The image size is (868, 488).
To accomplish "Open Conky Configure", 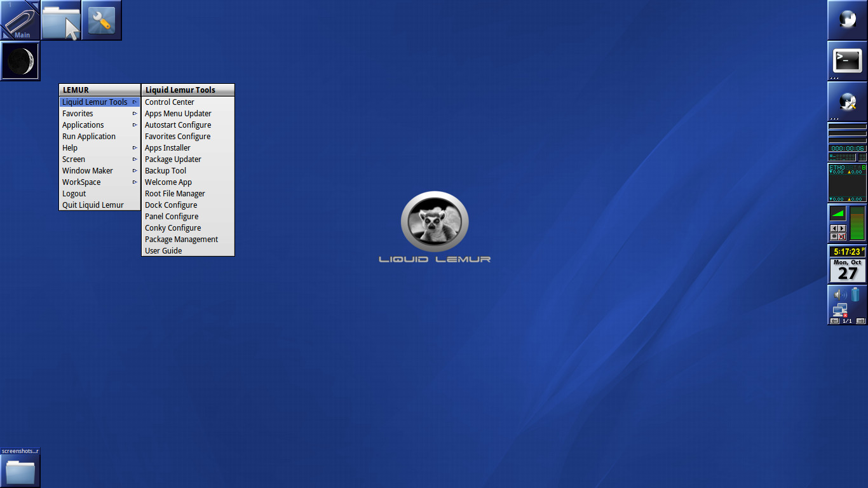I will pos(188,228).
